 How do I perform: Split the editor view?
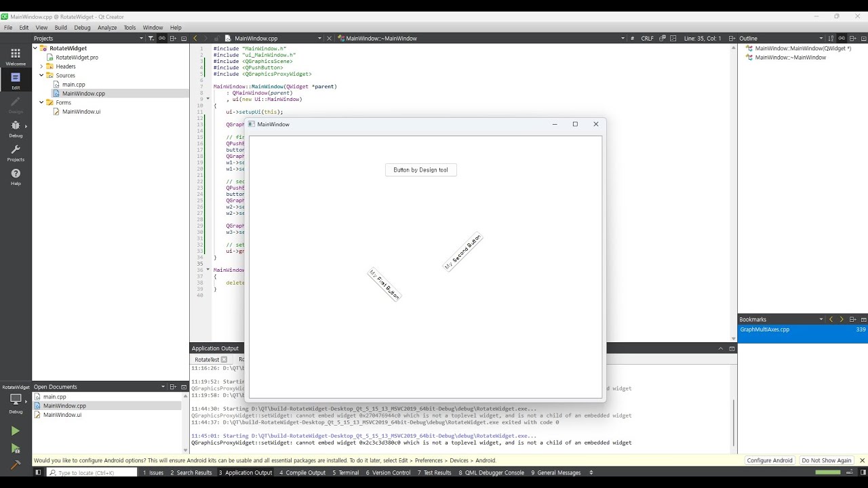point(732,39)
